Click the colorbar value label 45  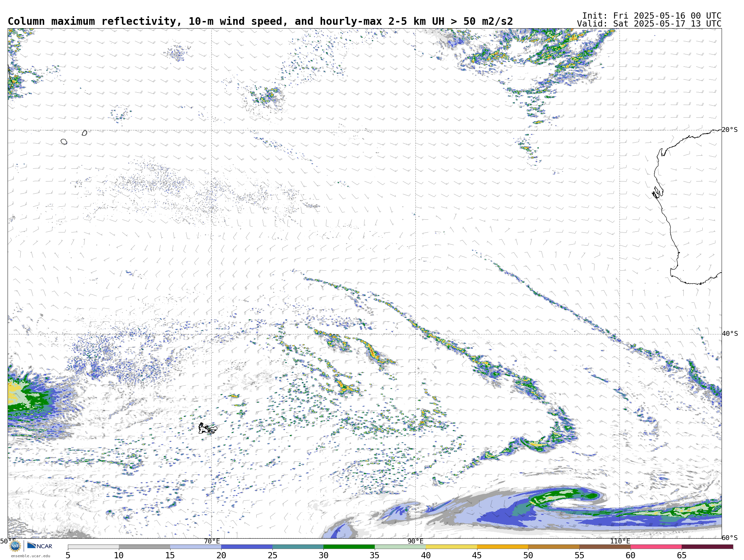477,555
